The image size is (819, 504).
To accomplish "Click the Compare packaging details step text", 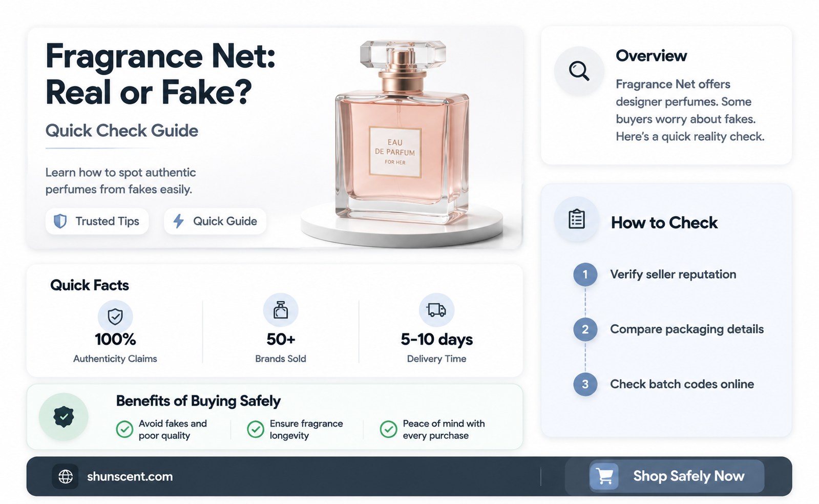I will click(687, 329).
